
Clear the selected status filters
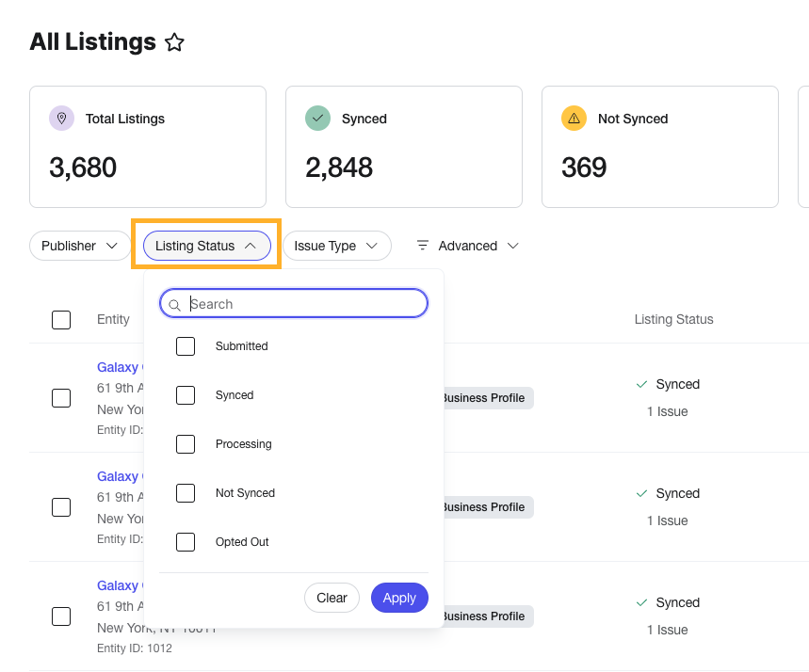coord(332,598)
